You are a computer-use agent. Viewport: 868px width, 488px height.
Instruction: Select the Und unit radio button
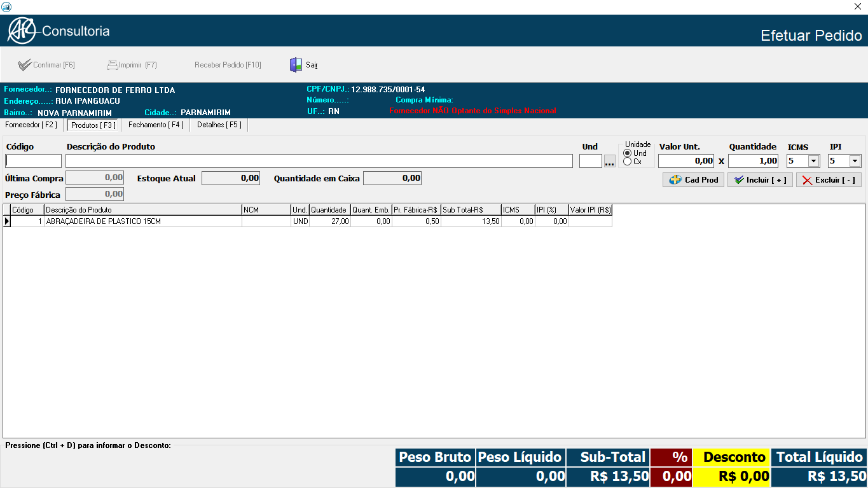(x=628, y=153)
